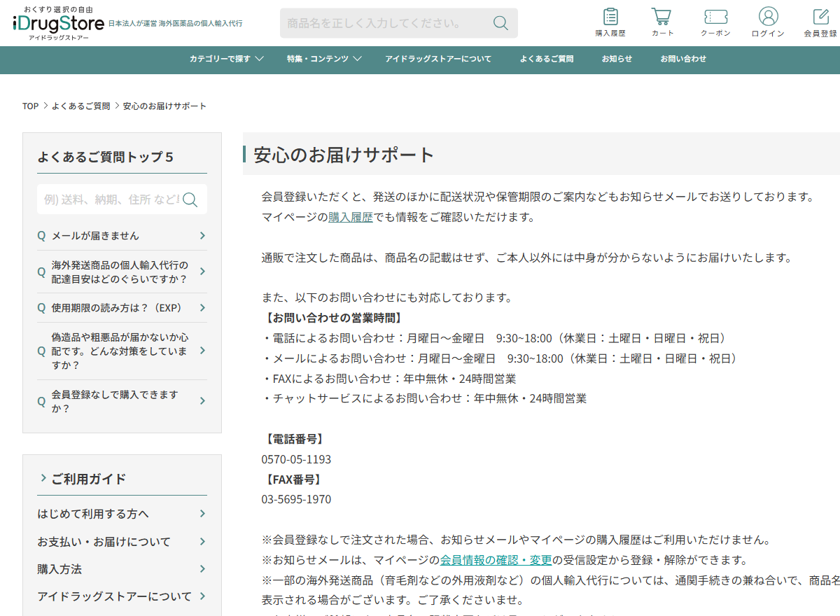
Task: Click the TOP breadcrumb link
Action: [x=30, y=106]
